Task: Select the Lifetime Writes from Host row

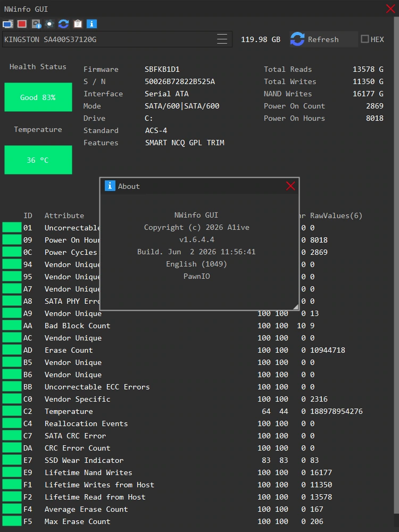Action: tap(197, 485)
